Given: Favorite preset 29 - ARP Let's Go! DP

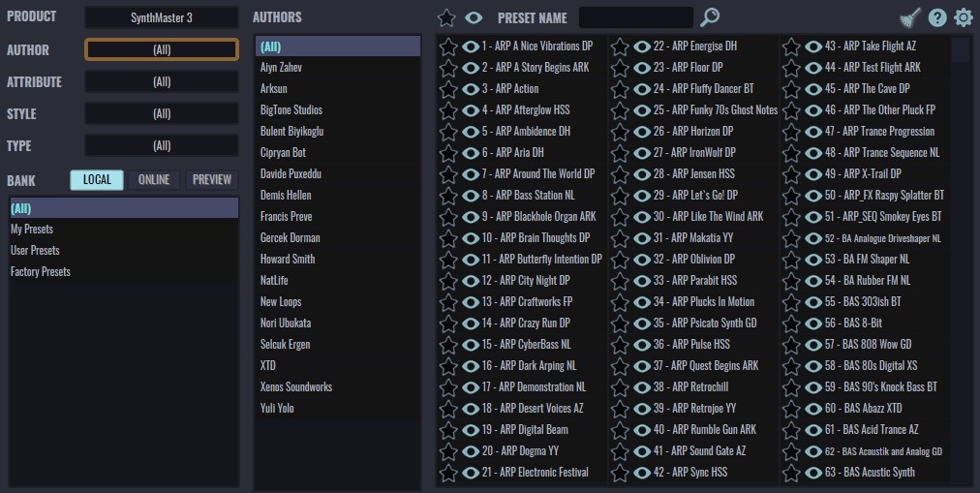Looking at the screenshot, I should 620,197.
